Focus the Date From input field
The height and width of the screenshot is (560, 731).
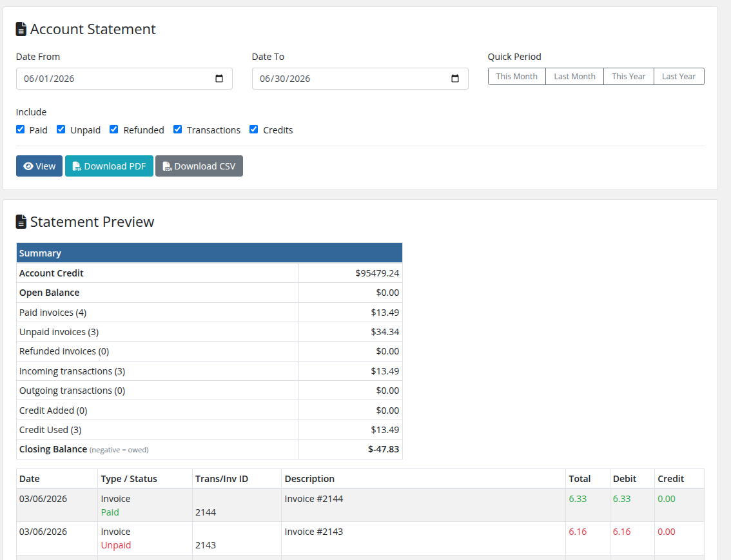(124, 79)
